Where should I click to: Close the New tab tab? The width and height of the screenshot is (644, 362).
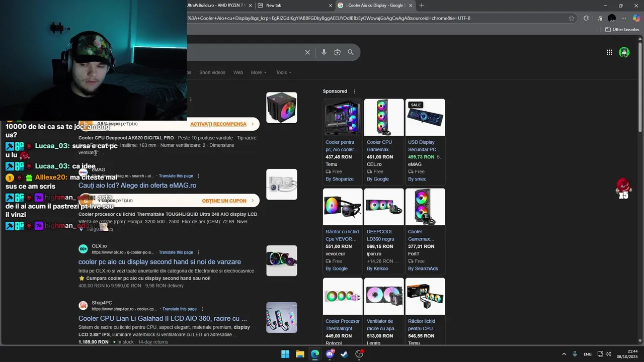pos(331,6)
